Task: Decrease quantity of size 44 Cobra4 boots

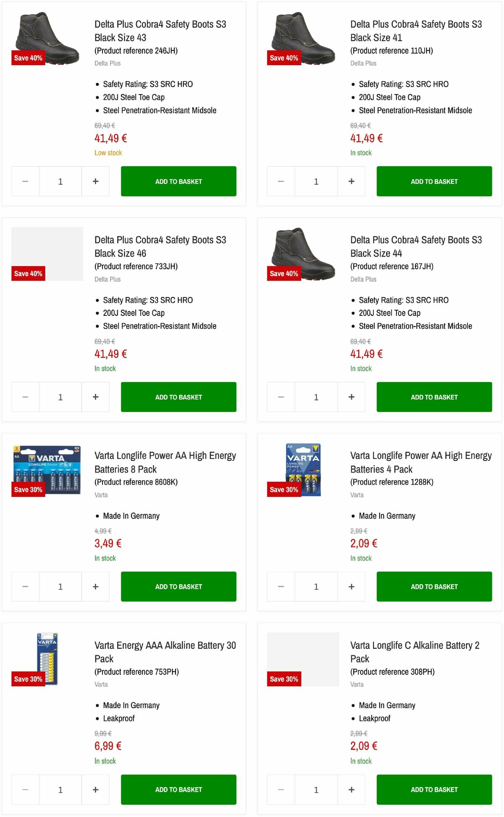Action: (x=280, y=397)
